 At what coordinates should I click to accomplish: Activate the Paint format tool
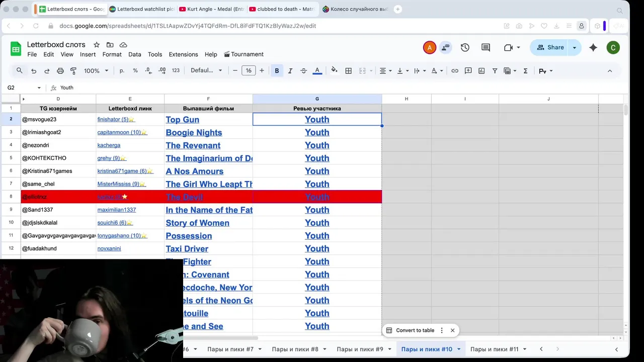[x=73, y=71]
